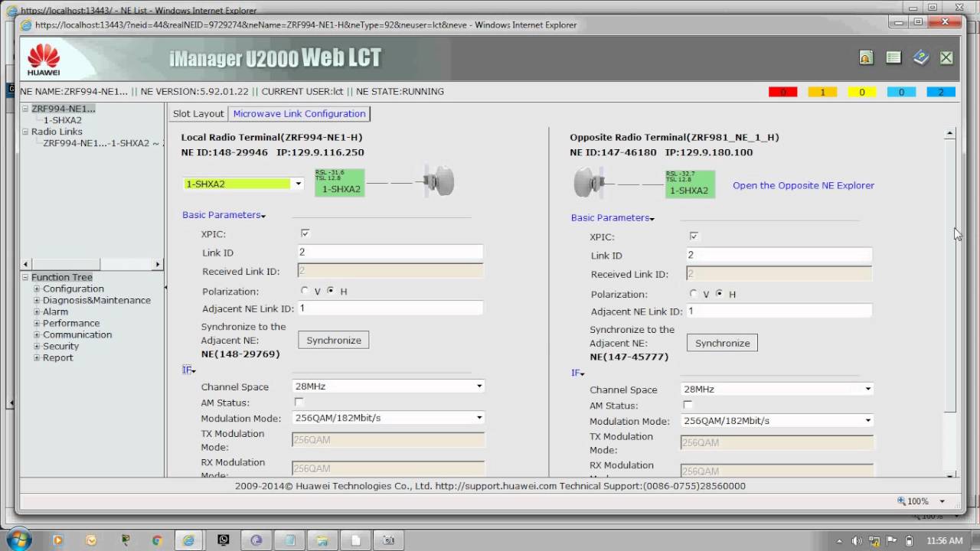Open the alarm bell browse icon
Viewport: 980px width, 551px height.
coord(865,58)
